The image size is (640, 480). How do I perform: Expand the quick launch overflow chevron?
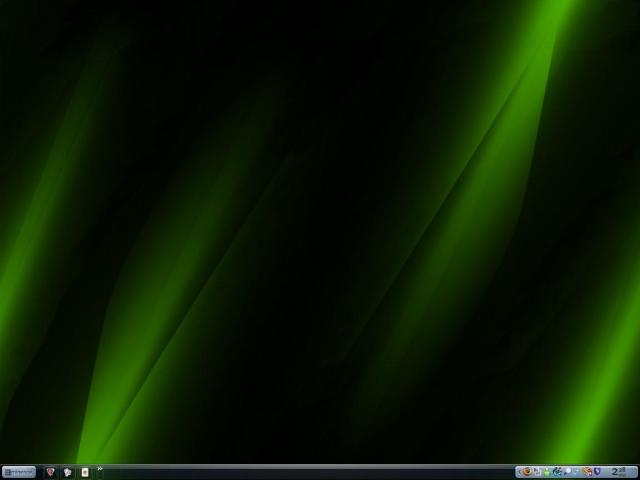[100, 469]
